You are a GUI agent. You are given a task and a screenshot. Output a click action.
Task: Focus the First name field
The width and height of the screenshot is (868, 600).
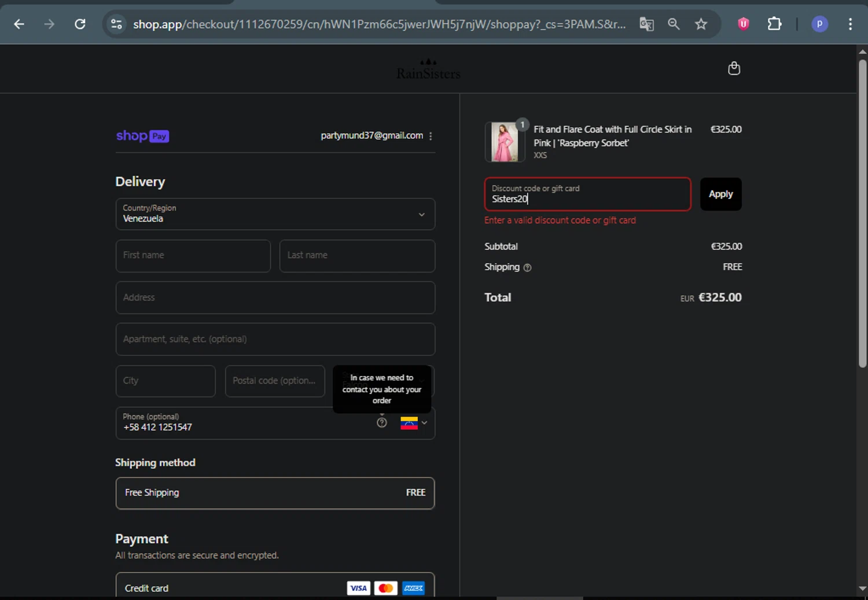193,256
